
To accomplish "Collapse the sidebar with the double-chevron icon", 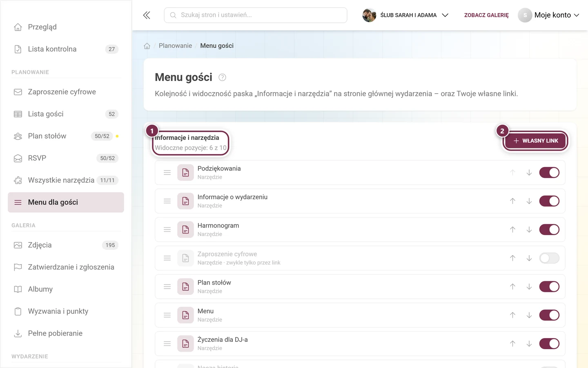I will tap(147, 15).
